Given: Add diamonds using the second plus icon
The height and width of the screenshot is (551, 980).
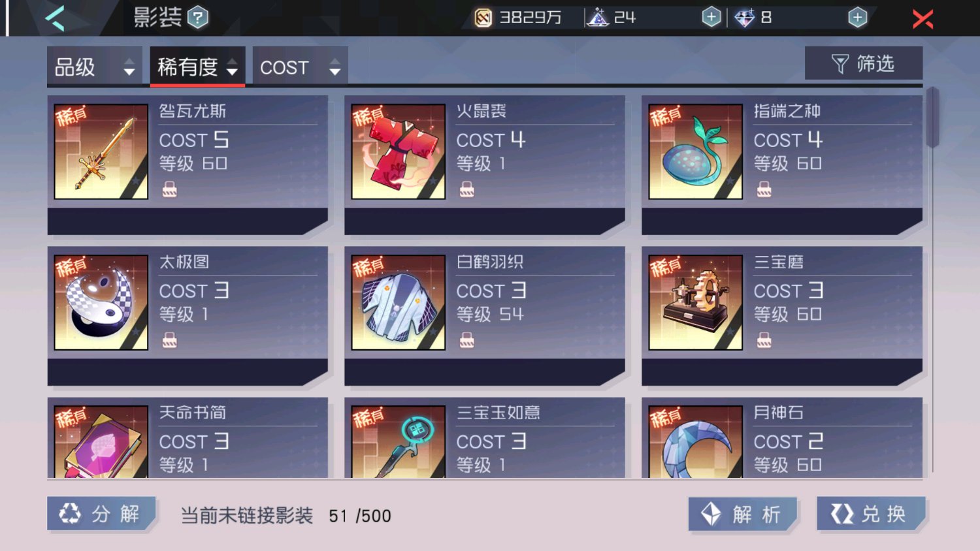Looking at the screenshot, I should click(x=858, y=17).
